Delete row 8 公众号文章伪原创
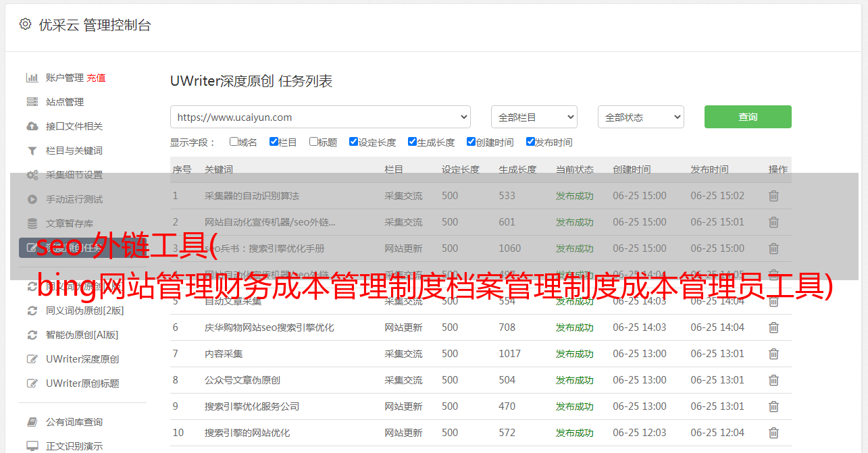Image resolution: width=868 pixels, height=453 pixels. click(x=774, y=380)
